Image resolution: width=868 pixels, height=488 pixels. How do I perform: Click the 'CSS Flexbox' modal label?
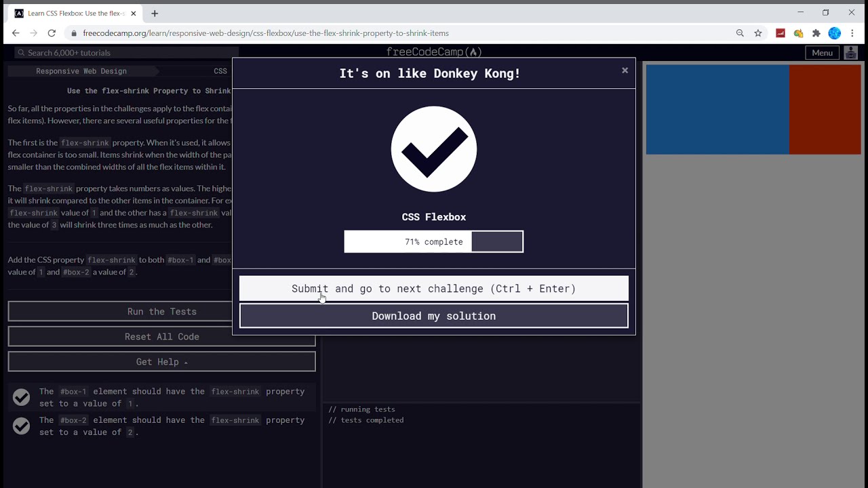tap(434, 217)
